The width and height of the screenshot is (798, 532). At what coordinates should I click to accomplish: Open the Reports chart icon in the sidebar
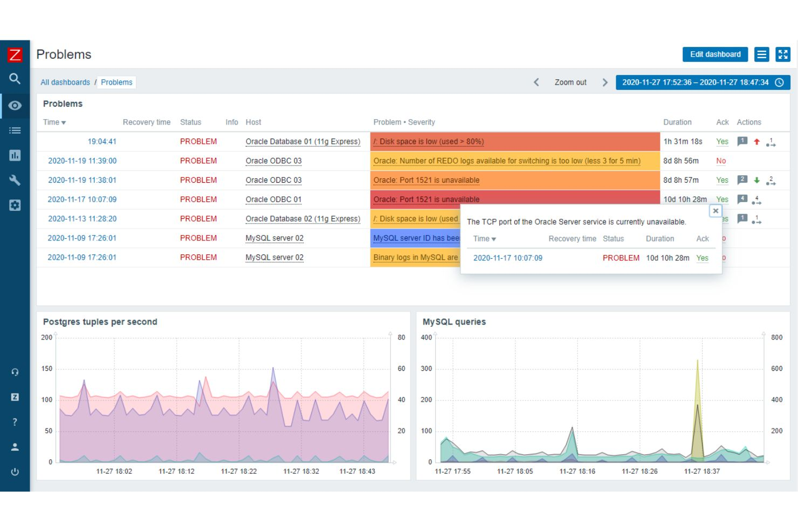coord(15,155)
